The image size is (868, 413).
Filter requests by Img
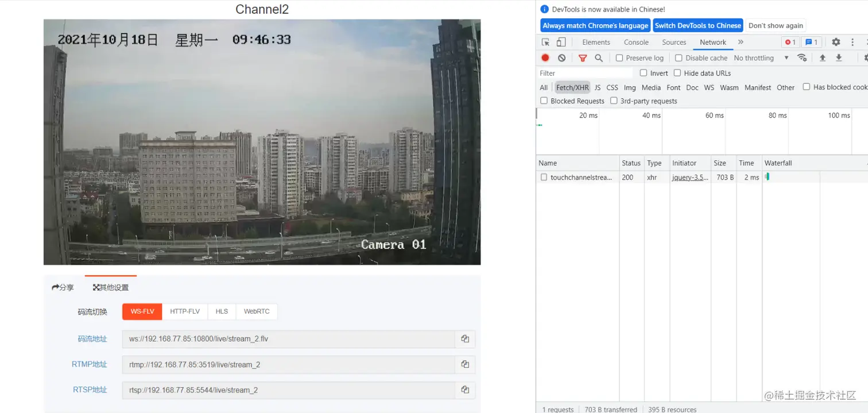coord(630,87)
